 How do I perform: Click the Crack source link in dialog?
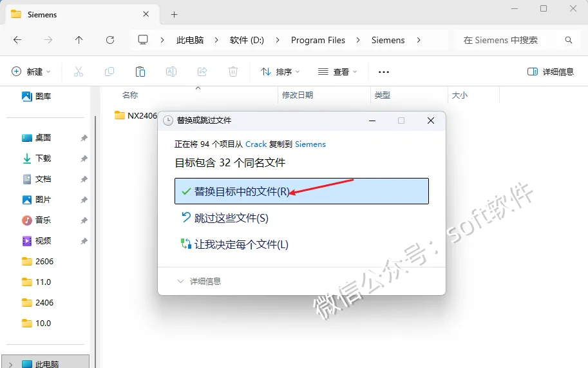coord(256,144)
